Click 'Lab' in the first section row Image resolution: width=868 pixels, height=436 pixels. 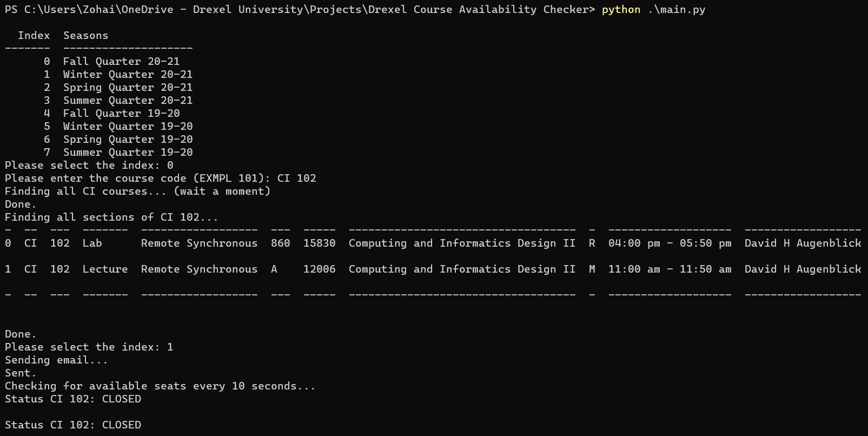(92, 243)
